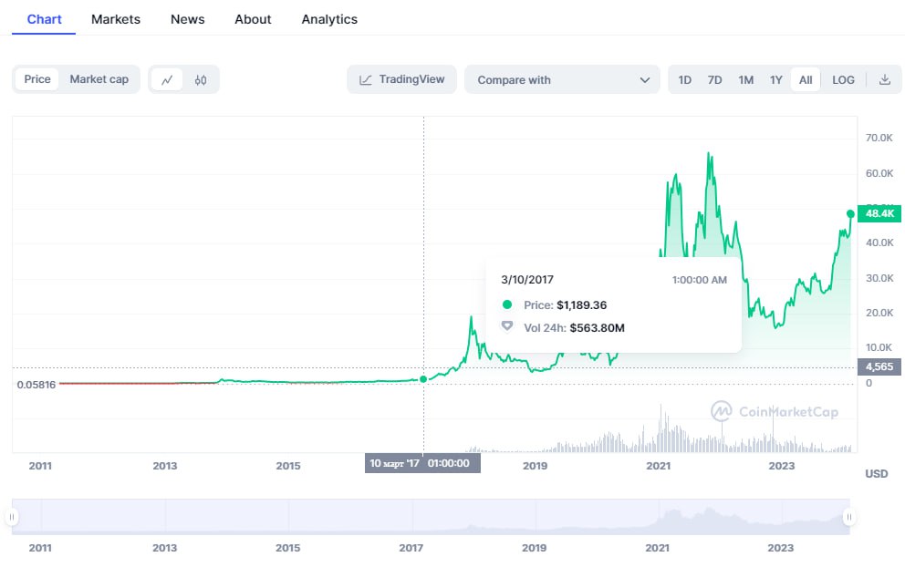905x588 pixels.
Task: Switch chart to Market cap
Action: (x=99, y=79)
